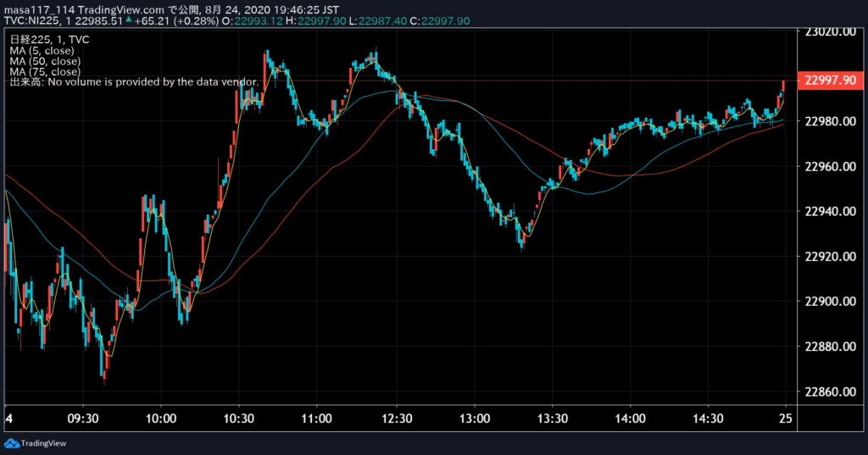This screenshot has height=455, width=868.
Task: Click the 22980.00 price axis label
Action: [831, 121]
